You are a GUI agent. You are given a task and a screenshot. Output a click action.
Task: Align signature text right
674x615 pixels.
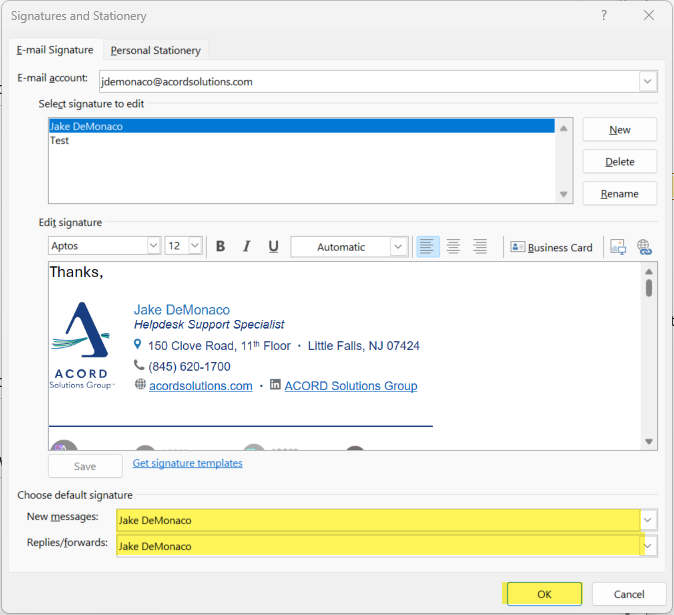[x=480, y=247]
